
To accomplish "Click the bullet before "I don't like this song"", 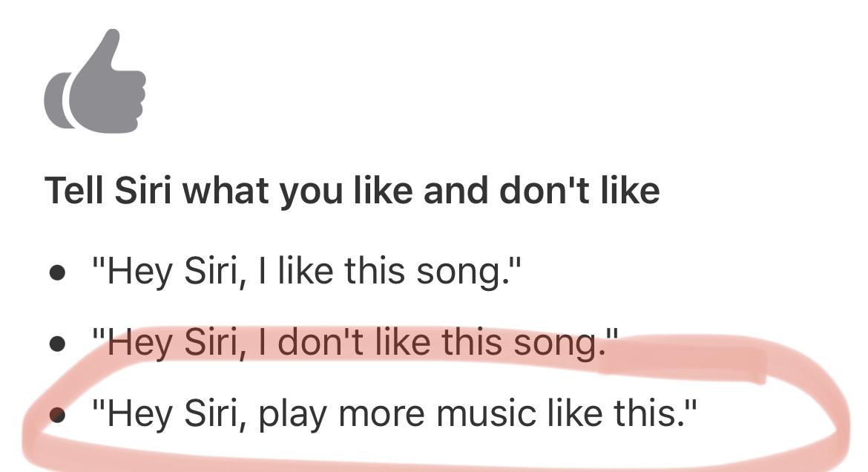I will pos(57,344).
